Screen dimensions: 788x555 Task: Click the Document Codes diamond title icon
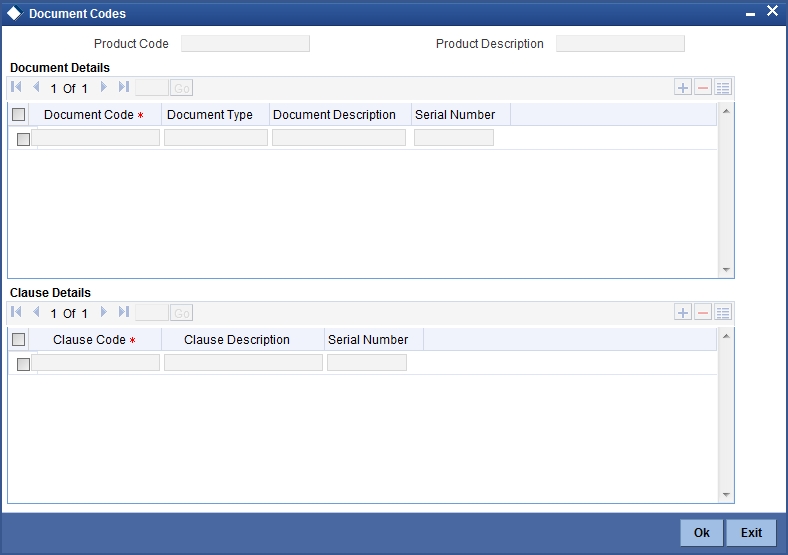[15, 13]
